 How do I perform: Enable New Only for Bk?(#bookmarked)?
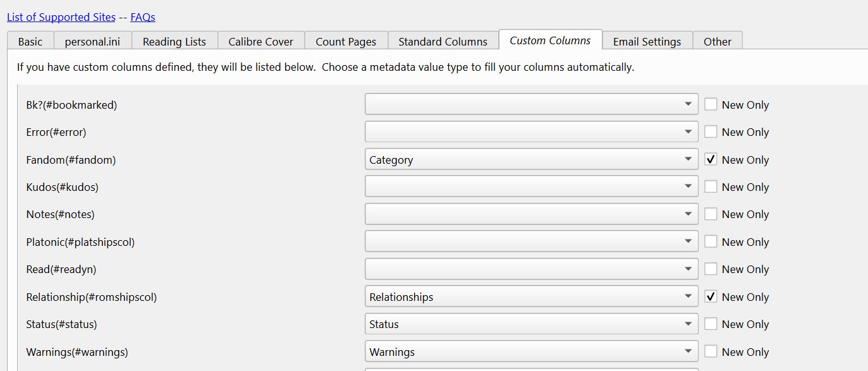coord(711,105)
